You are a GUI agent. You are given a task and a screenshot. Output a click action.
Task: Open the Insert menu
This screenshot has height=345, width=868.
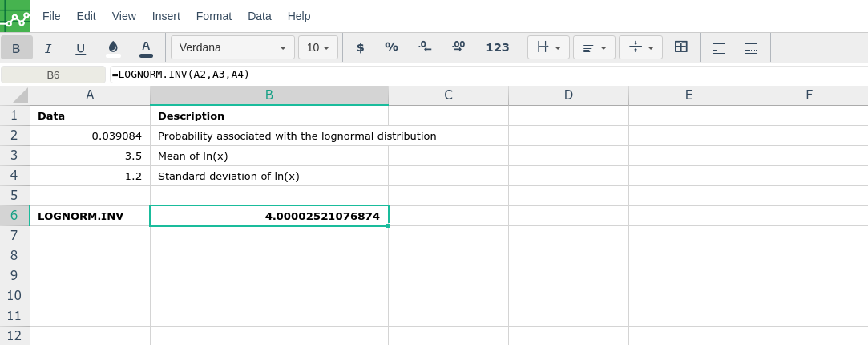click(x=166, y=16)
